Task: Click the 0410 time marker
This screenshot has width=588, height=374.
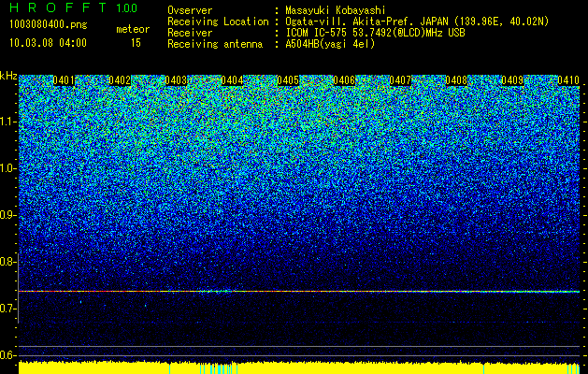Action: 568,80
